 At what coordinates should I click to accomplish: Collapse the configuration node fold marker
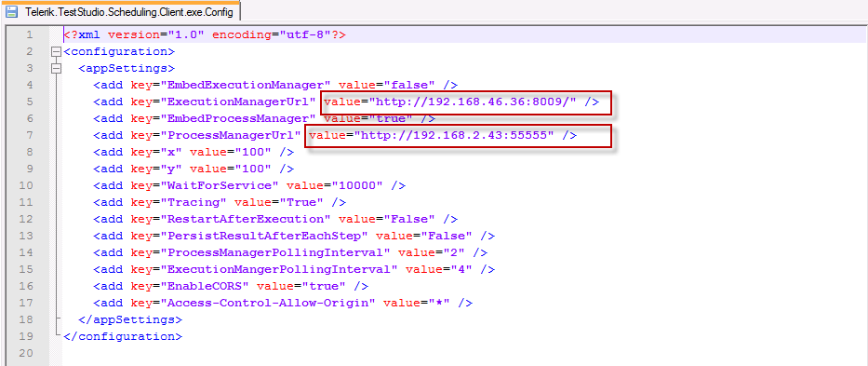click(55, 52)
